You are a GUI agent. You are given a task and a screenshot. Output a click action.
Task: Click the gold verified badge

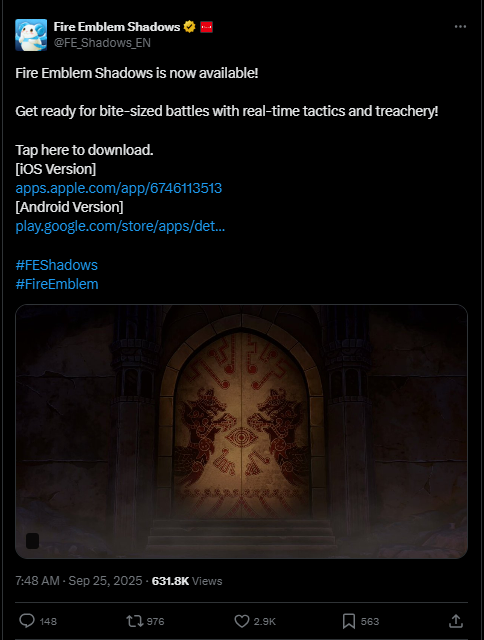189,27
